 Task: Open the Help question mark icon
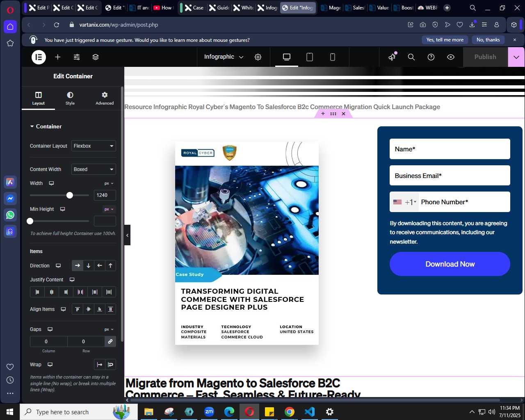pyautogui.click(x=431, y=57)
